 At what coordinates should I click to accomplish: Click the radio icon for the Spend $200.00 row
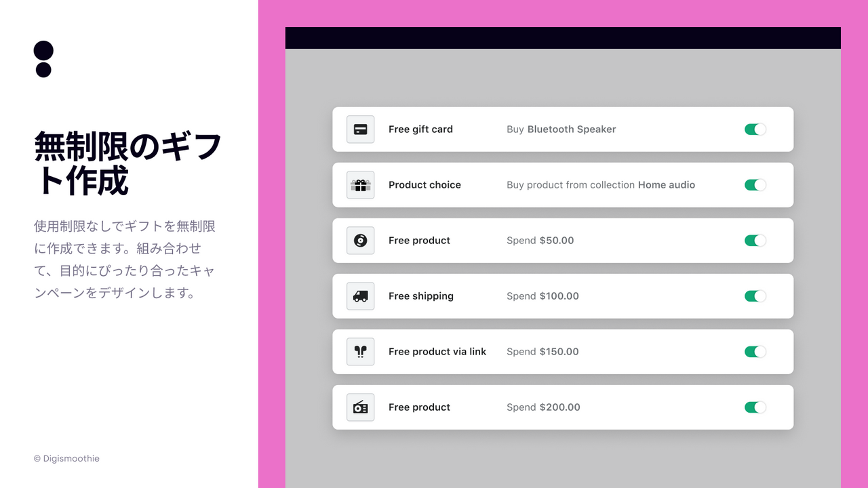click(361, 407)
